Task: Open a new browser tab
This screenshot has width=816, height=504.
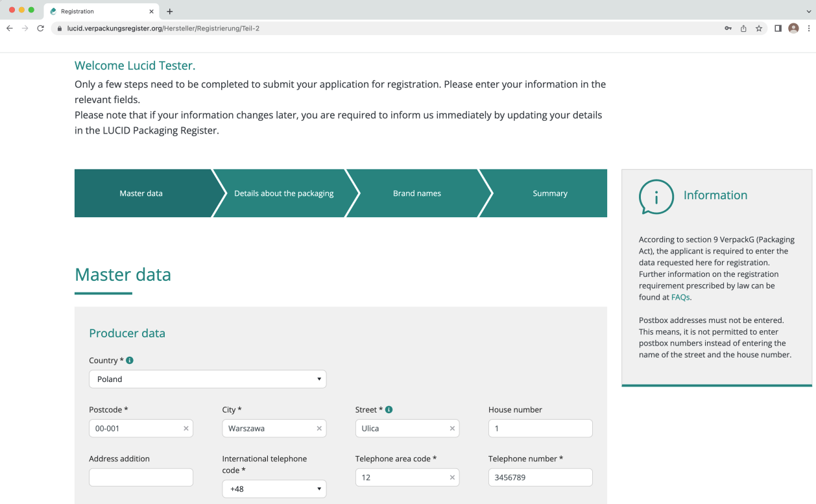Action: tap(170, 12)
